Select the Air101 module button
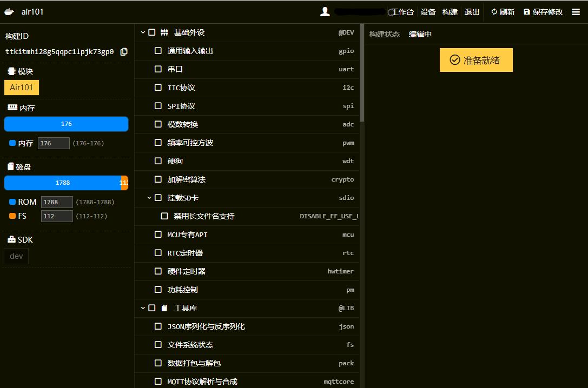This screenshot has width=588, height=388. click(22, 88)
